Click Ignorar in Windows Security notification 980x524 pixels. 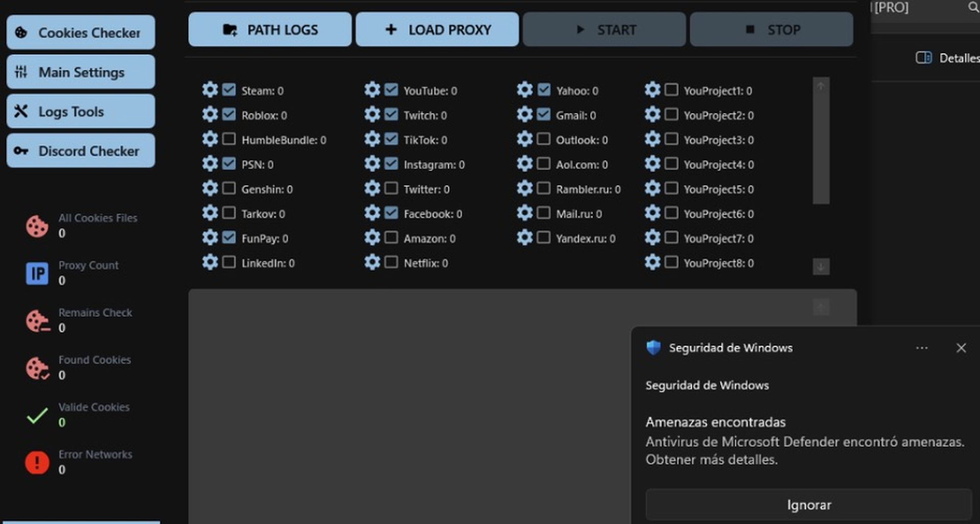[809, 505]
